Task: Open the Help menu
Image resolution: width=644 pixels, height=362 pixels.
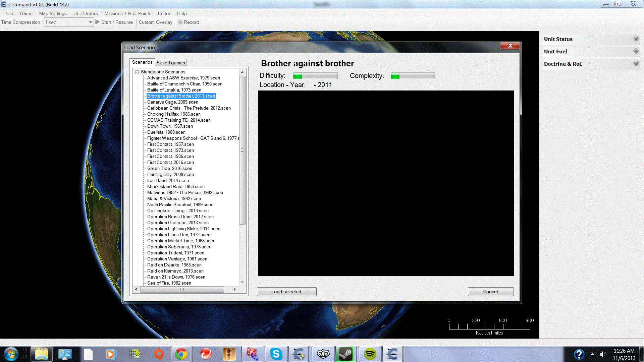Action: pyautogui.click(x=182, y=13)
